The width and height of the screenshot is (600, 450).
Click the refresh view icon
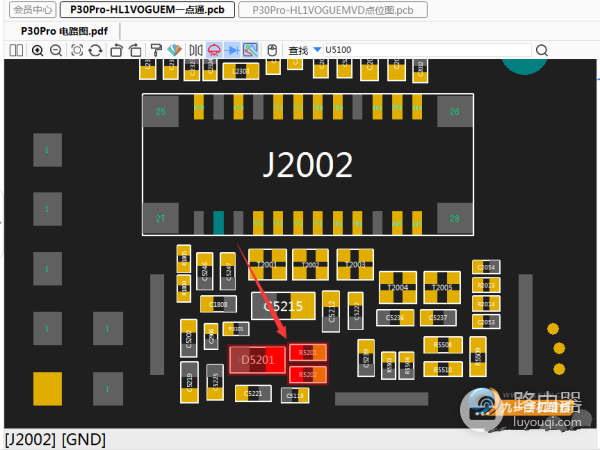tap(95, 50)
